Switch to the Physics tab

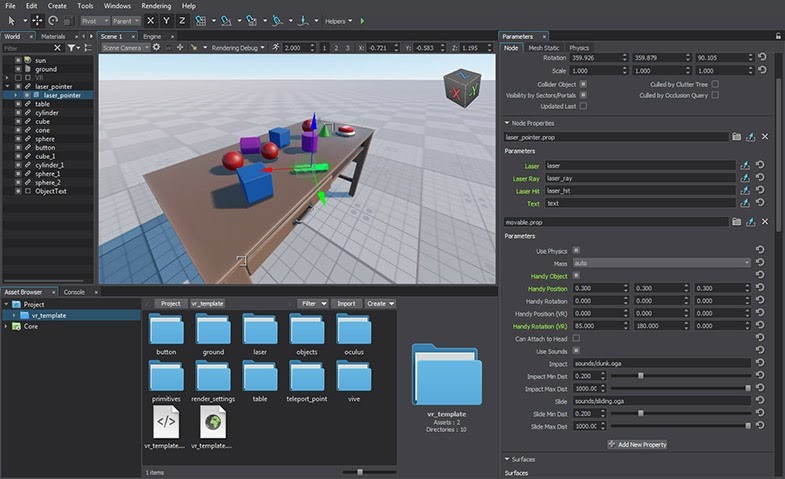579,47
